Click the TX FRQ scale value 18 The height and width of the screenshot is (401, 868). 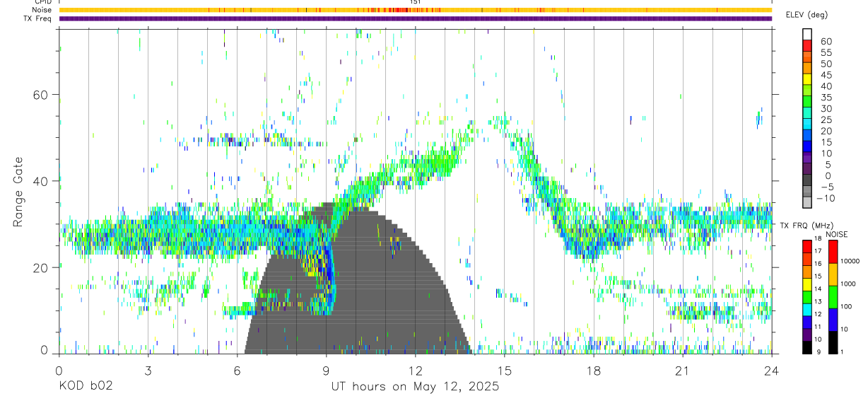click(819, 240)
